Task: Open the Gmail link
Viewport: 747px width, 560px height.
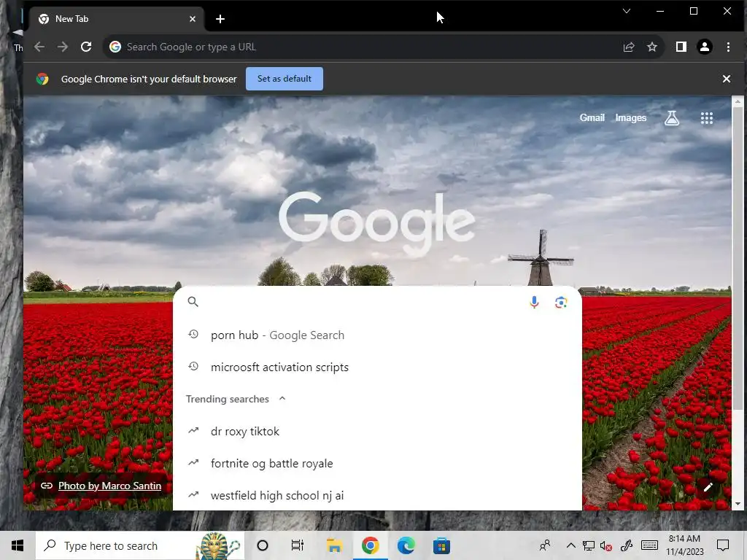Action: (x=592, y=117)
